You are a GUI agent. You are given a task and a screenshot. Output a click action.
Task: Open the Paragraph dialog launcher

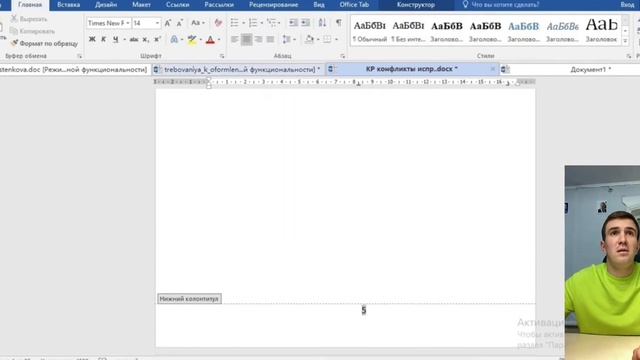point(342,56)
